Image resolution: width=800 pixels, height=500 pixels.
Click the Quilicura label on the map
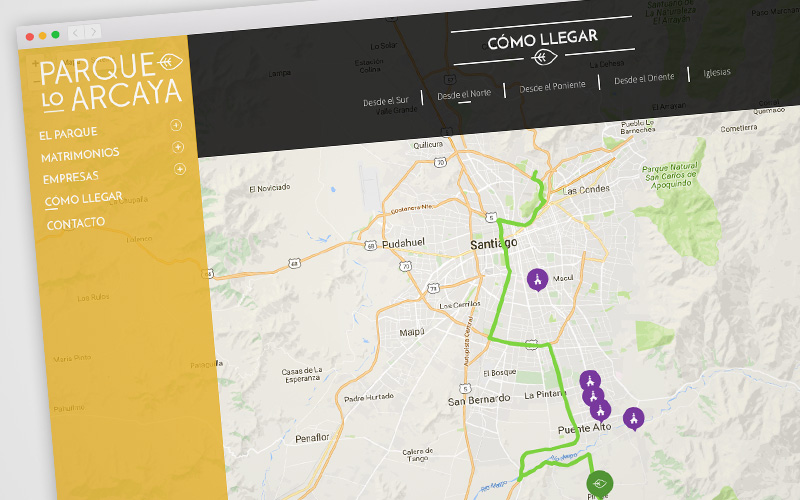click(428, 145)
